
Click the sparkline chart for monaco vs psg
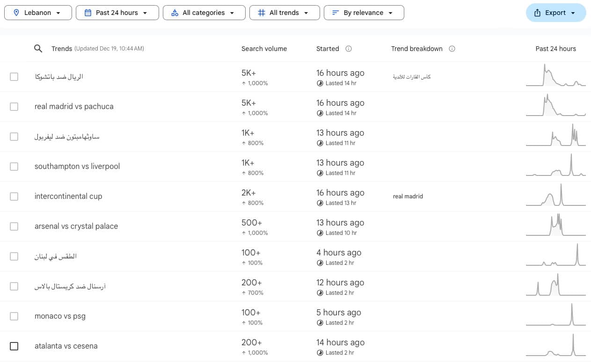coord(556,314)
